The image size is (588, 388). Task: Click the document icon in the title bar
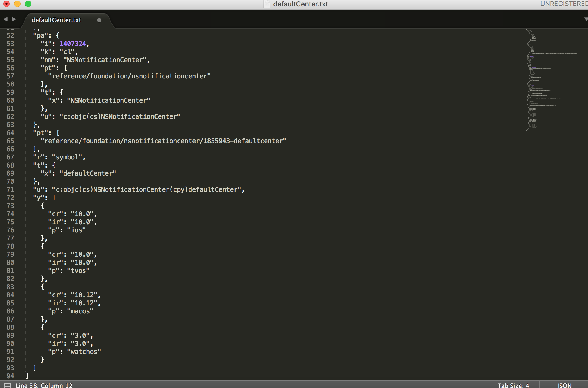[267, 4]
